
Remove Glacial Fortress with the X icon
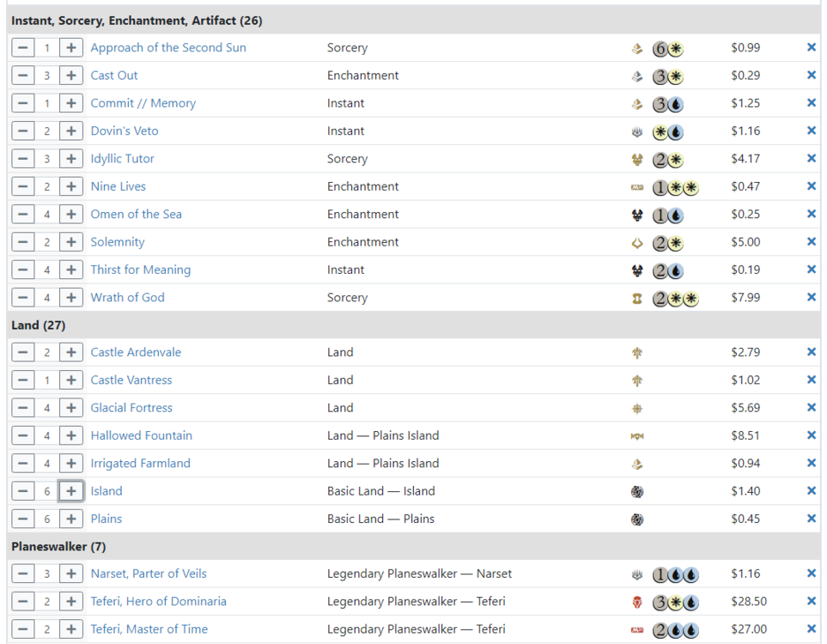pyautogui.click(x=811, y=408)
